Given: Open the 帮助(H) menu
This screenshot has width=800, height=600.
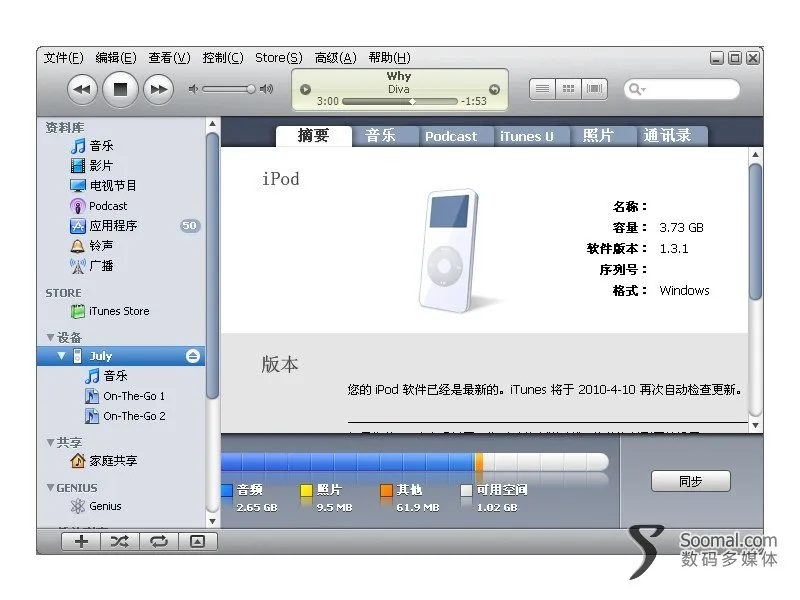Looking at the screenshot, I should click(389, 58).
